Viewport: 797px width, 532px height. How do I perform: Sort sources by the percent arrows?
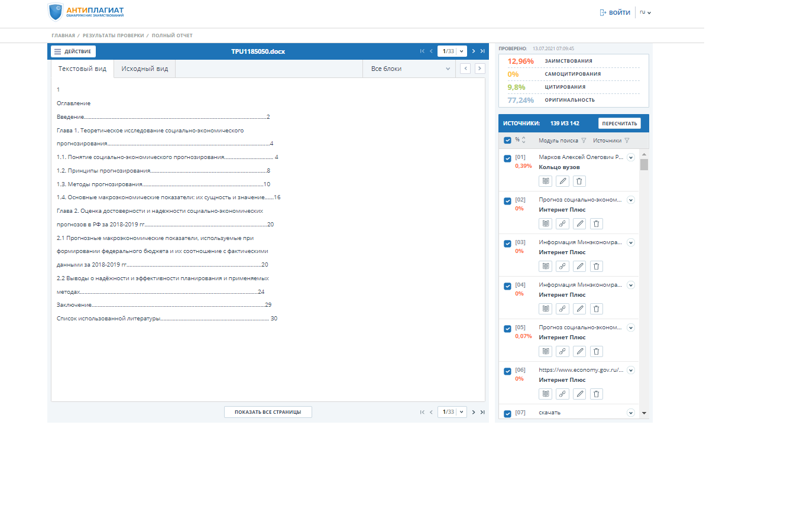tap(523, 140)
